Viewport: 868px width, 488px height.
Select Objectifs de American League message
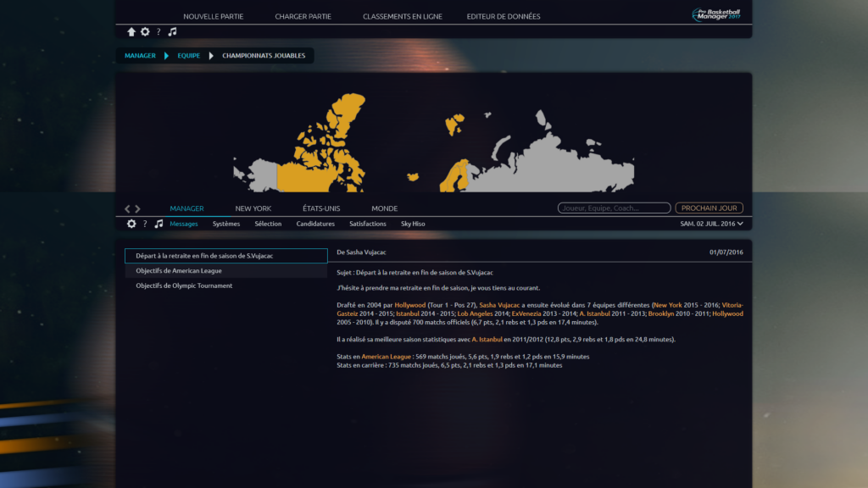[x=225, y=270]
